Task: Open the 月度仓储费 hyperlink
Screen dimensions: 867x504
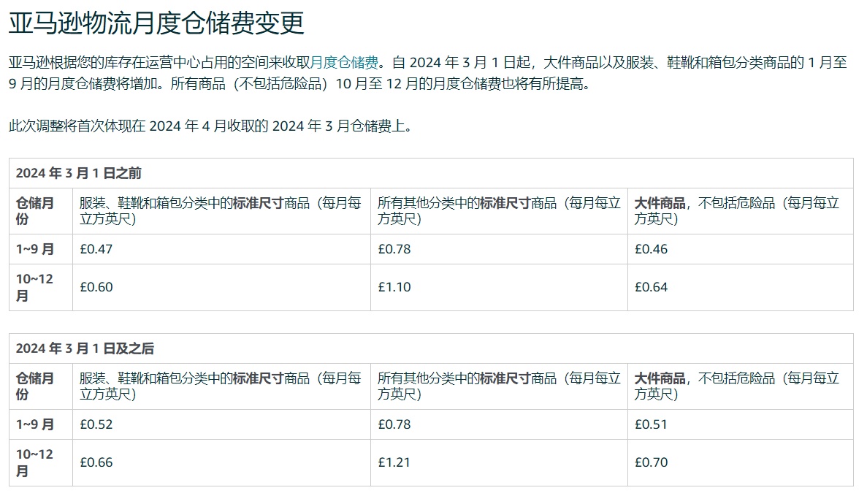Action: [x=345, y=62]
